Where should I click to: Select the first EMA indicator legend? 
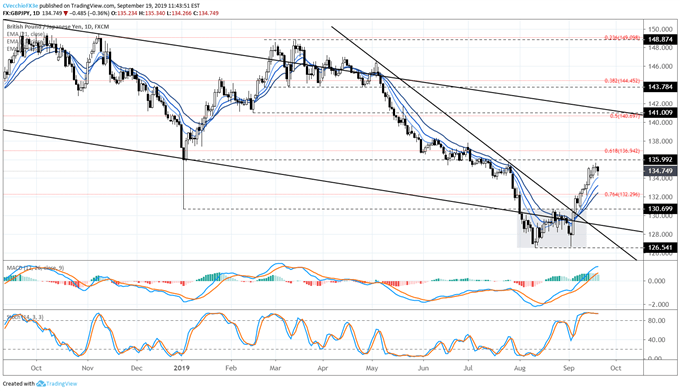pyautogui.click(x=26, y=34)
